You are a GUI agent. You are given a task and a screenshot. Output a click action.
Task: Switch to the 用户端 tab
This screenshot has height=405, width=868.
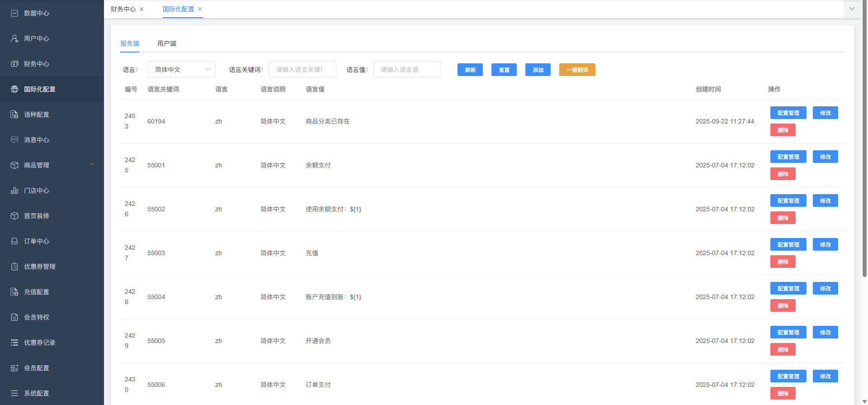tap(166, 43)
